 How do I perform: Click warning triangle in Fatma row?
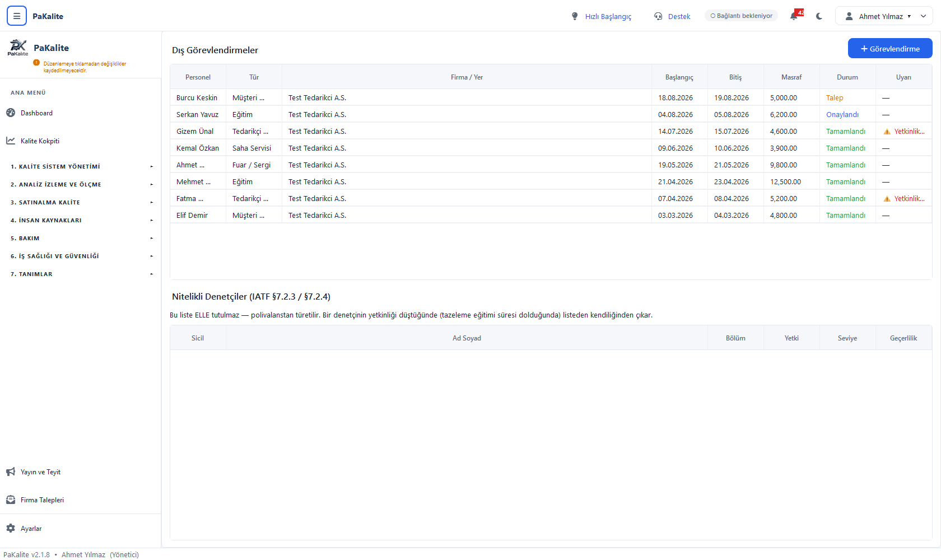pos(887,199)
